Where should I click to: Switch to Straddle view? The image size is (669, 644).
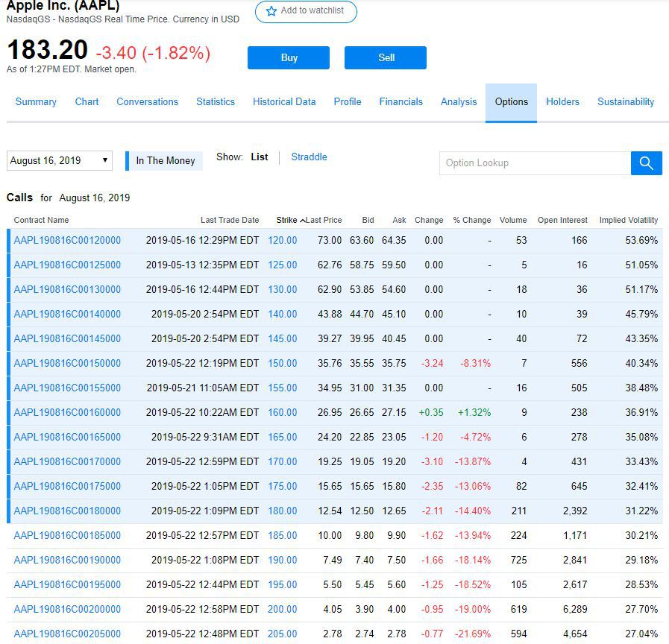pos(309,157)
